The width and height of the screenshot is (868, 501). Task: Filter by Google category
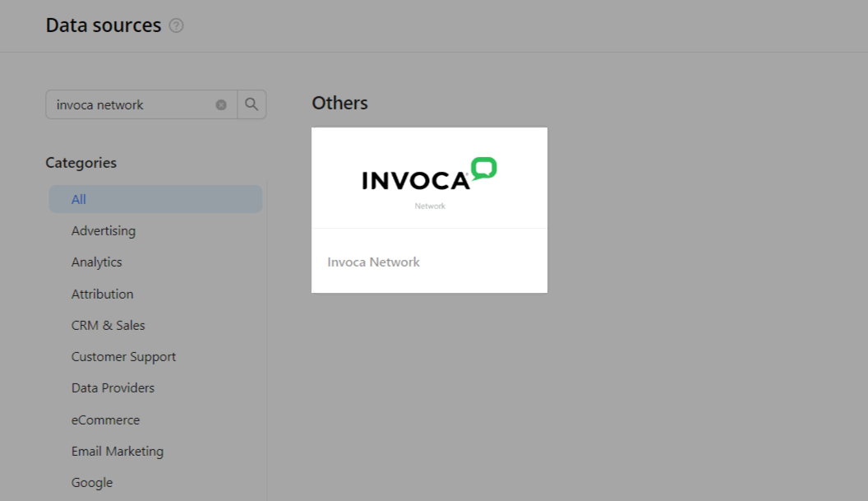pos(92,483)
